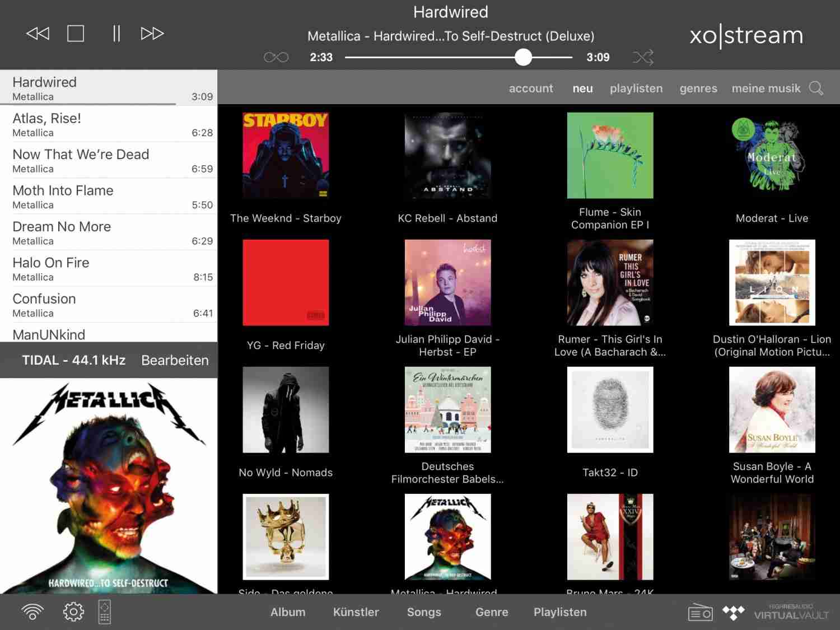
Task: Skip back with the rewind icon
Action: click(38, 34)
